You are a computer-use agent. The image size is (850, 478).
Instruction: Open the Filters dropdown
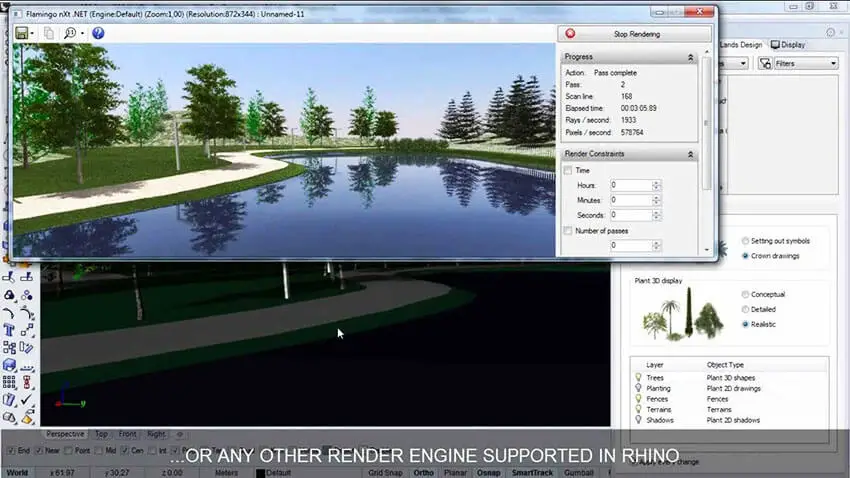pos(806,63)
